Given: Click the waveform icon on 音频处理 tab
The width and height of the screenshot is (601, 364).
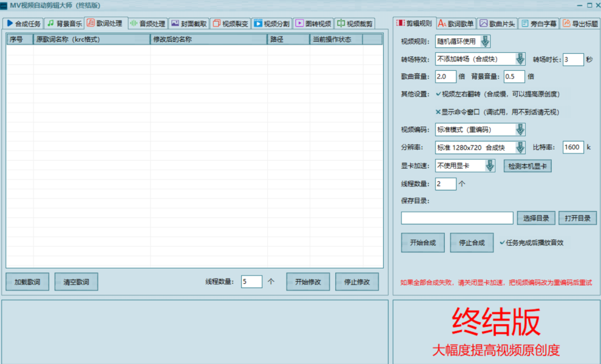Looking at the screenshot, I should 133,24.
